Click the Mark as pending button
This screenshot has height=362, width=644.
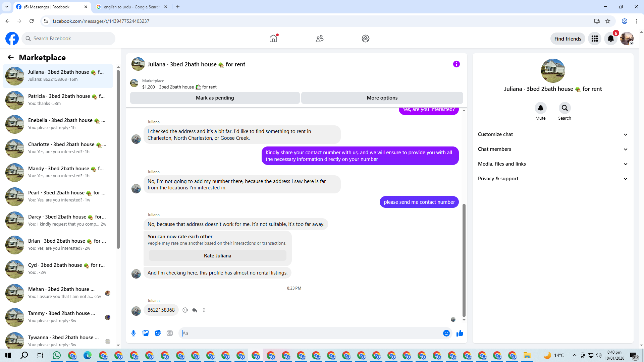tap(215, 98)
